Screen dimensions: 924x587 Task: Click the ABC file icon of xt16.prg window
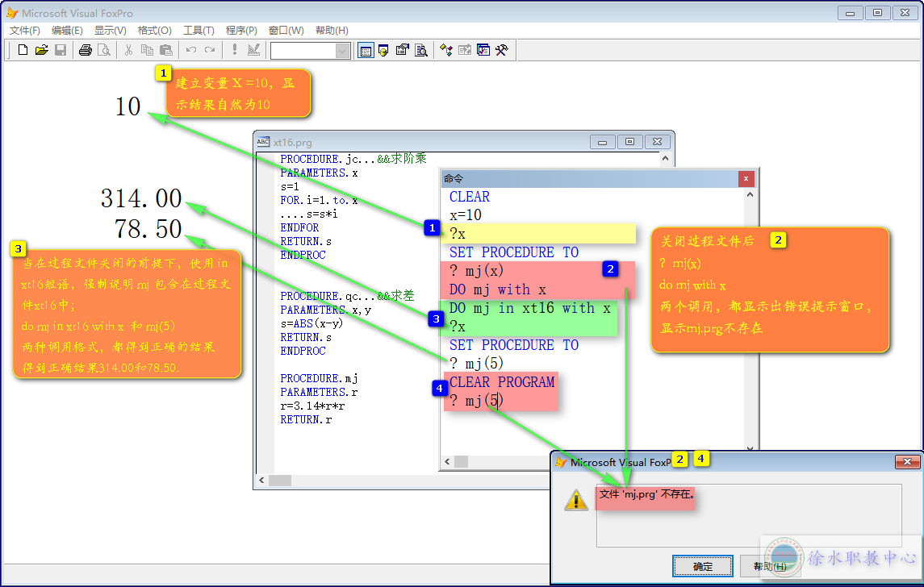tap(263, 142)
